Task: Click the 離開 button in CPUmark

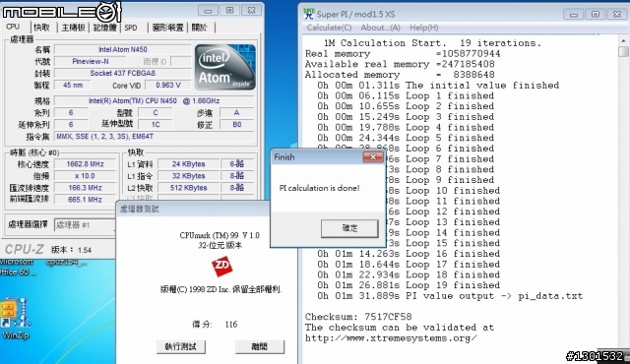Action: click(260, 346)
